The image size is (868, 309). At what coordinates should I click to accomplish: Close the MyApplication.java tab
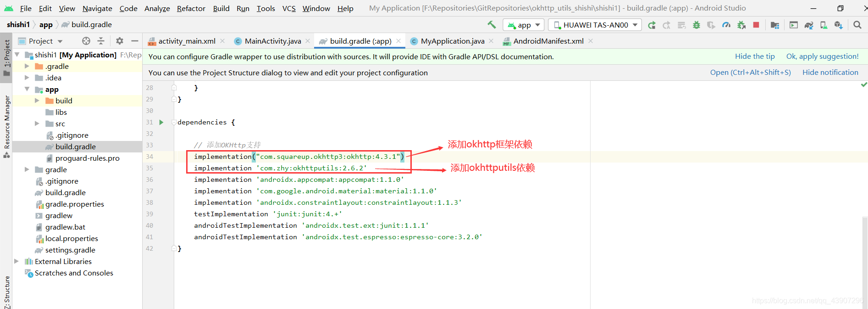click(491, 41)
